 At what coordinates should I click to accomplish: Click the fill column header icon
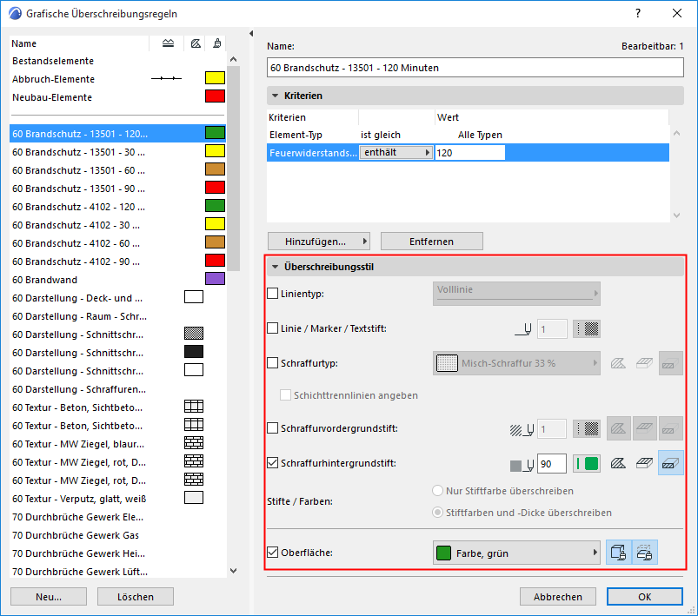196,43
